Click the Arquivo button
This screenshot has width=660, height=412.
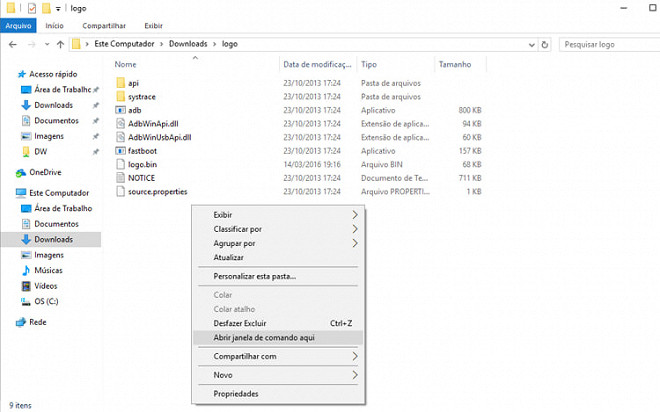click(x=19, y=26)
